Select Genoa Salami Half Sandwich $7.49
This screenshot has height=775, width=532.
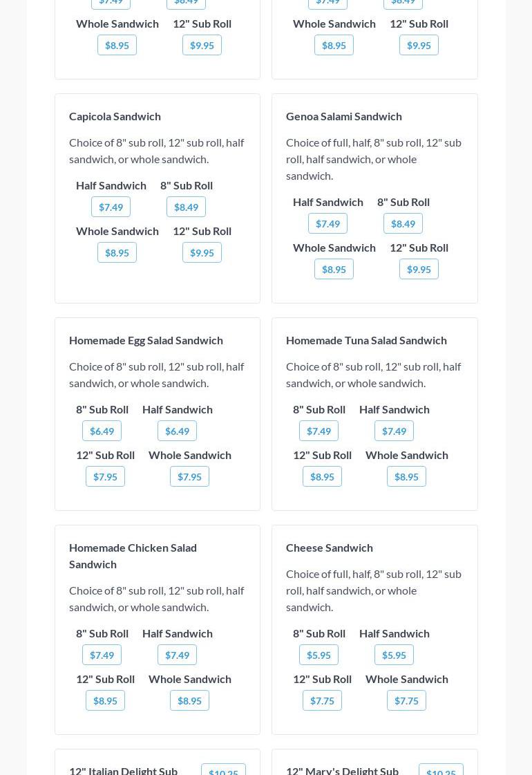coord(327,223)
